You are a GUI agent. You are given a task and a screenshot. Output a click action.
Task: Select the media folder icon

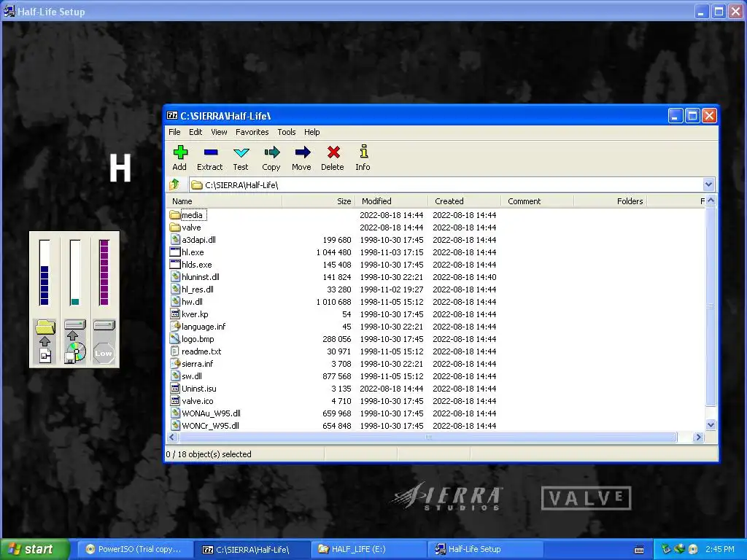pyautogui.click(x=175, y=215)
